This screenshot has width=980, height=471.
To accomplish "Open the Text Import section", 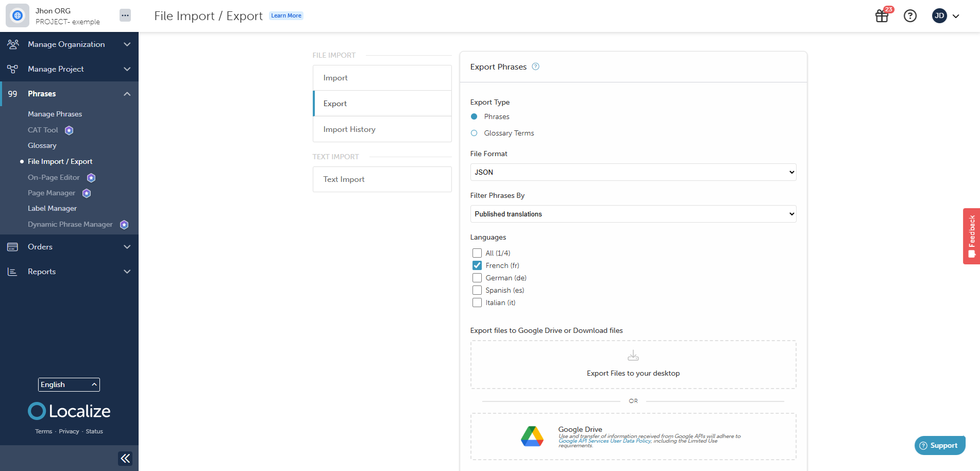I will [x=382, y=179].
